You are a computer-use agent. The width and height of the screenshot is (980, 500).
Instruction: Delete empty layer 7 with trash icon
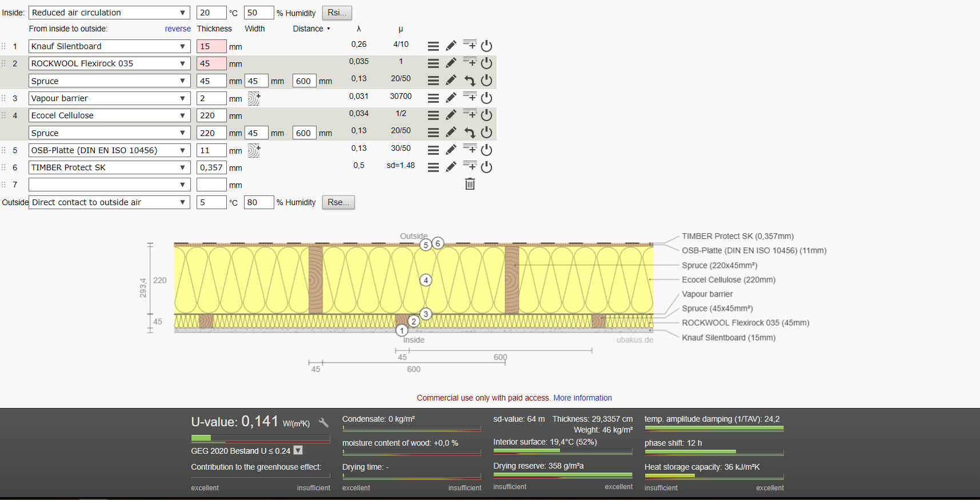click(470, 184)
